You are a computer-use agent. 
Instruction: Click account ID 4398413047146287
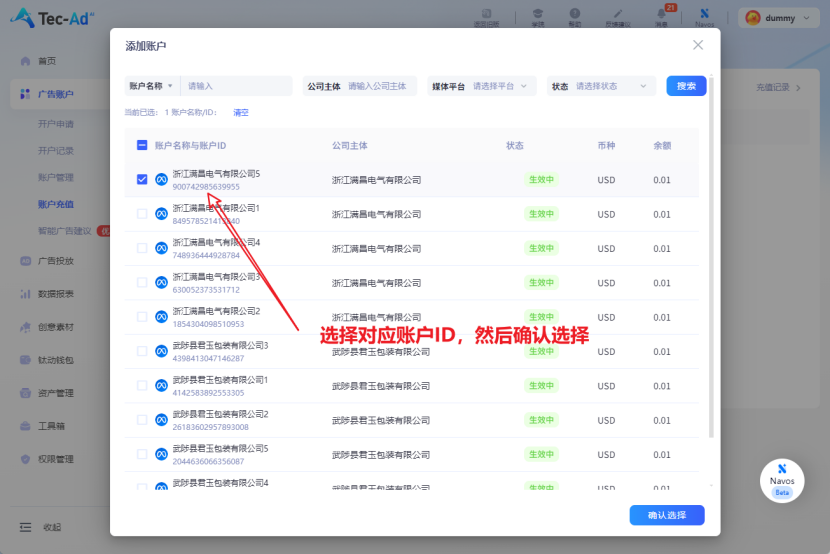208,358
